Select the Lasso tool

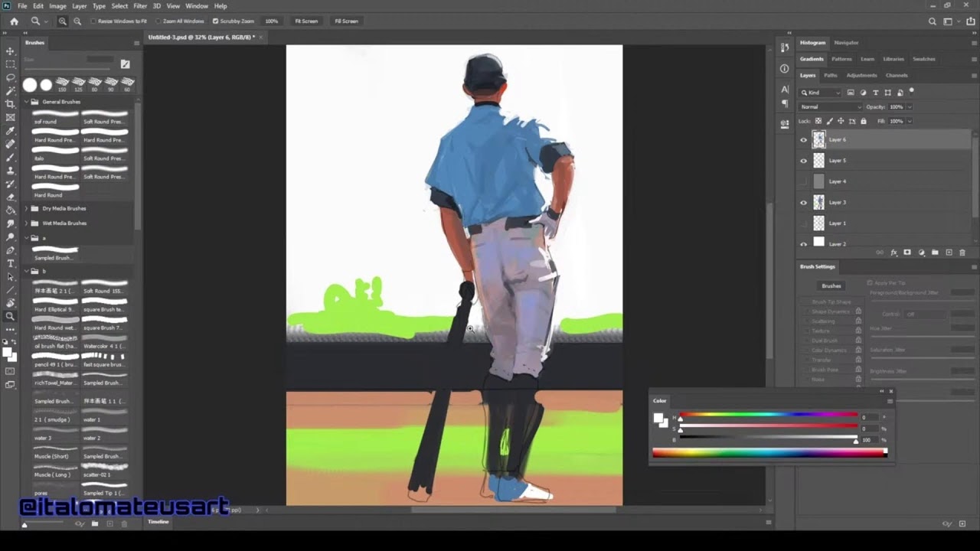pyautogui.click(x=10, y=77)
